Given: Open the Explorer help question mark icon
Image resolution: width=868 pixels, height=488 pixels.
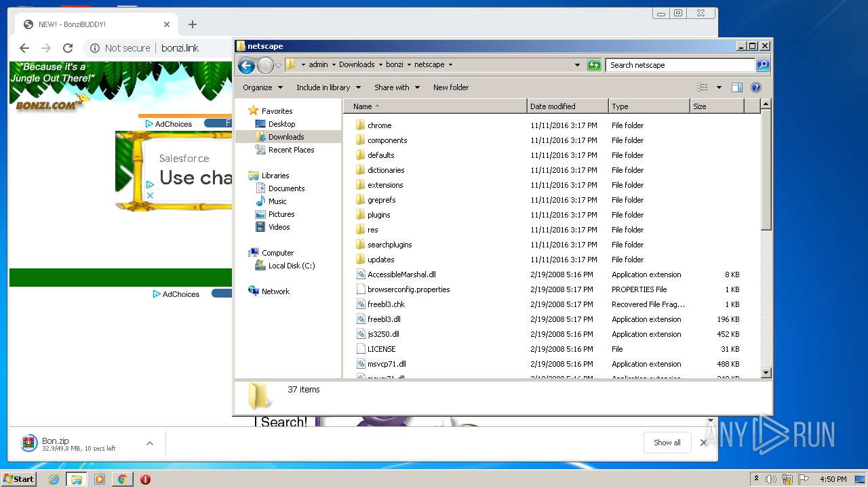Looking at the screenshot, I should point(756,87).
